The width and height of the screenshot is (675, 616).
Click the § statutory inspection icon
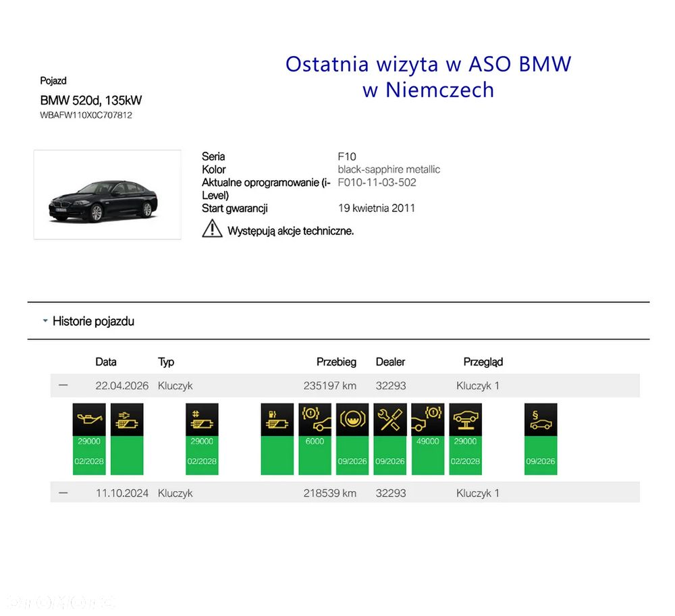coord(541,420)
